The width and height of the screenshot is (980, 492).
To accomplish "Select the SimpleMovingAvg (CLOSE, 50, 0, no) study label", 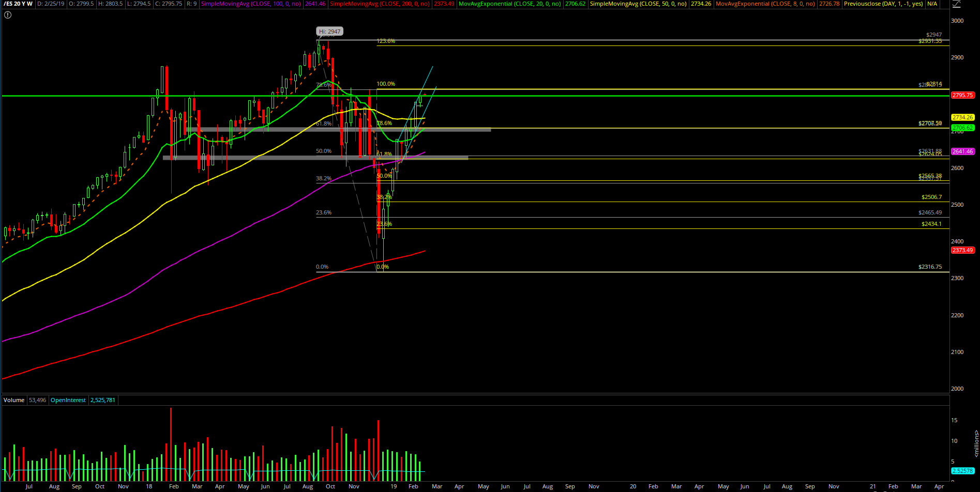I will 639,4.
